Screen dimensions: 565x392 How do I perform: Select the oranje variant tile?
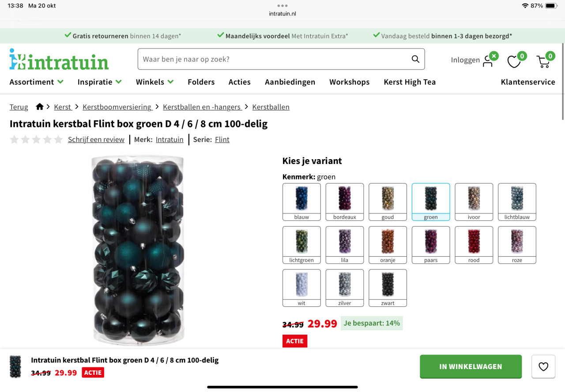pyautogui.click(x=388, y=245)
